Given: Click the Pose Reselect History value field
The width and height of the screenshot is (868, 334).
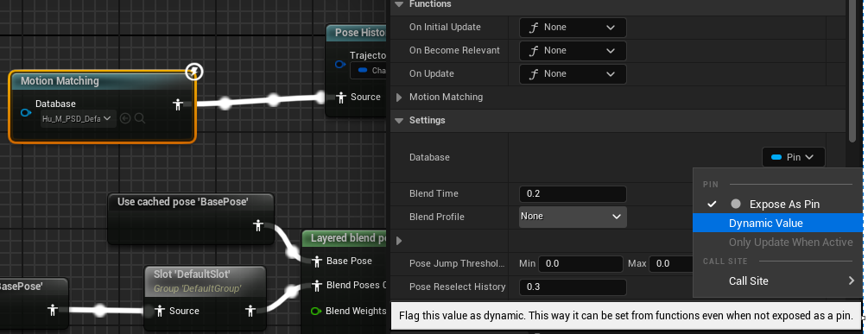Looking at the screenshot, I should [573, 287].
